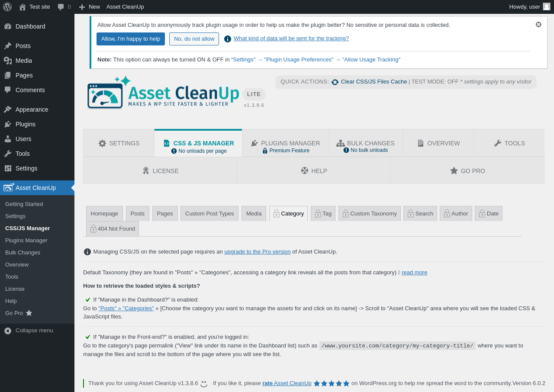Switch to CSS & JS MANAGER tab
The image size is (554, 392).
(198, 143)
